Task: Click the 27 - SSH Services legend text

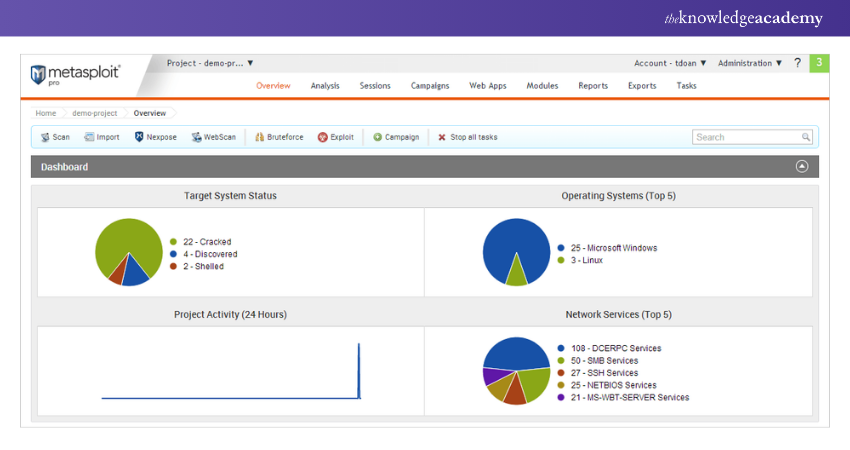Action: [604, 373]
